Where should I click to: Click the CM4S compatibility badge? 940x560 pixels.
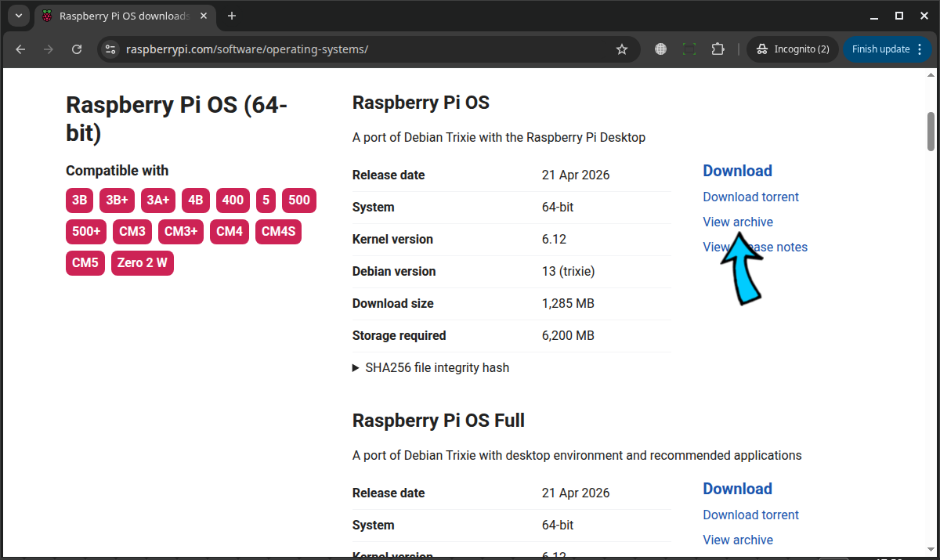point(278,231)
